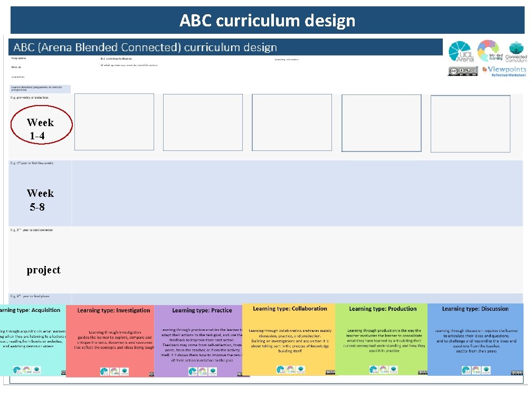Open the Creative Commons license badge
Viewport: 532px width, 399px height.
[x=462, y=70]
